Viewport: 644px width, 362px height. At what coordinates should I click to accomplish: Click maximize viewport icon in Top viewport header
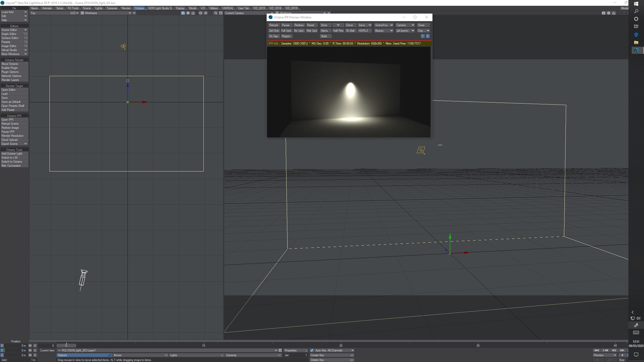pos(221,13)
